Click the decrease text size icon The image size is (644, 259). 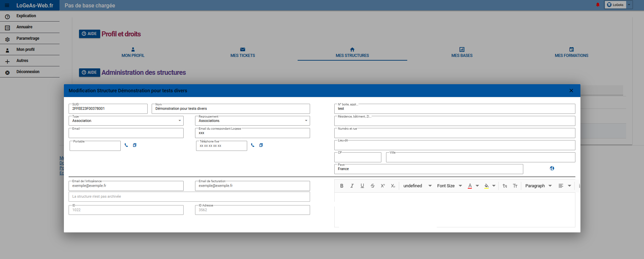point(505,186)
